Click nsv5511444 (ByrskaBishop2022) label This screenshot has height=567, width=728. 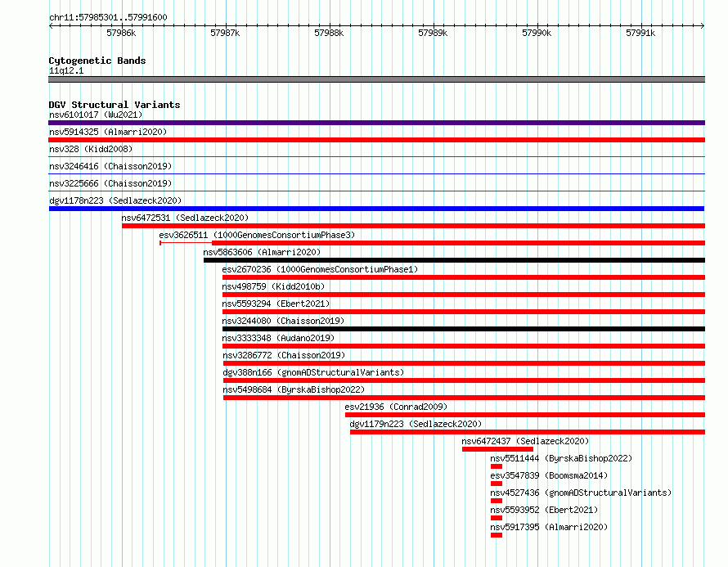561,458
